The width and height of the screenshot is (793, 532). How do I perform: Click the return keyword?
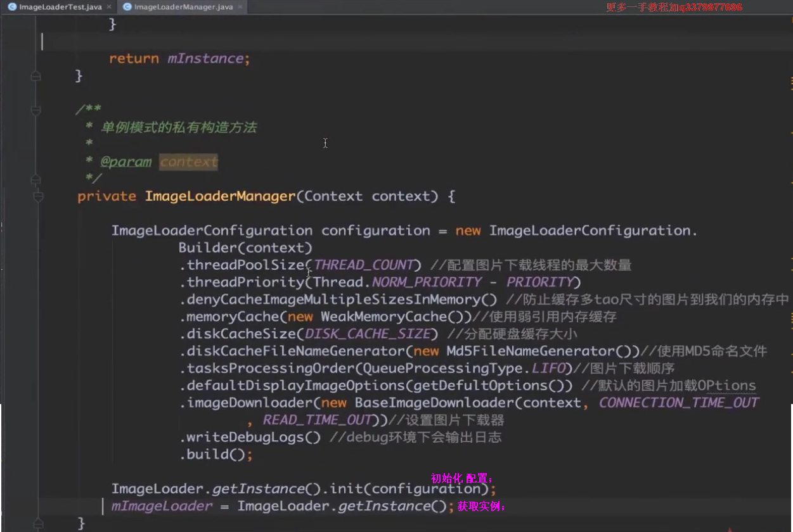[134, 58]
